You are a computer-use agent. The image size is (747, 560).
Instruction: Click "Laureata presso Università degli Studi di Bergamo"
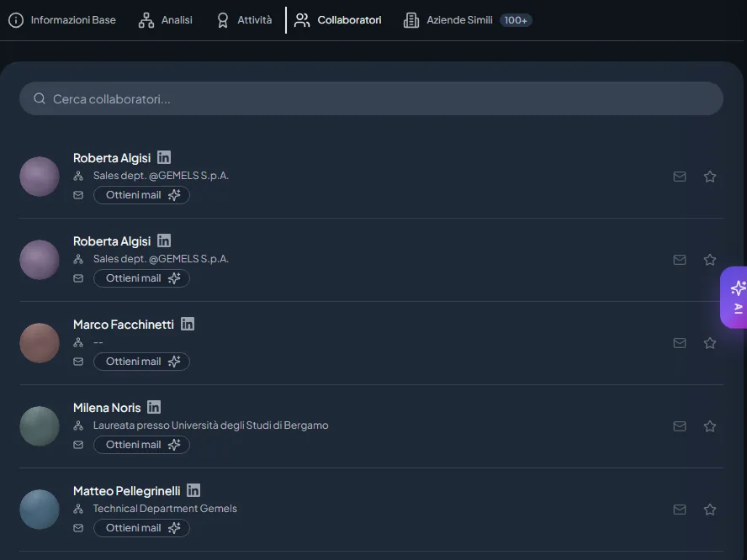coord(210,425)
